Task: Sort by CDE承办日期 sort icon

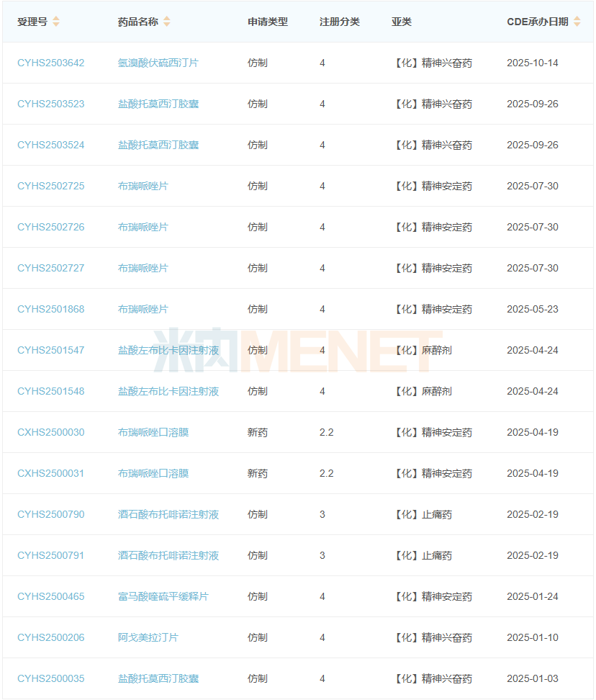Action: pyautogui.click(x=577, y=22)
